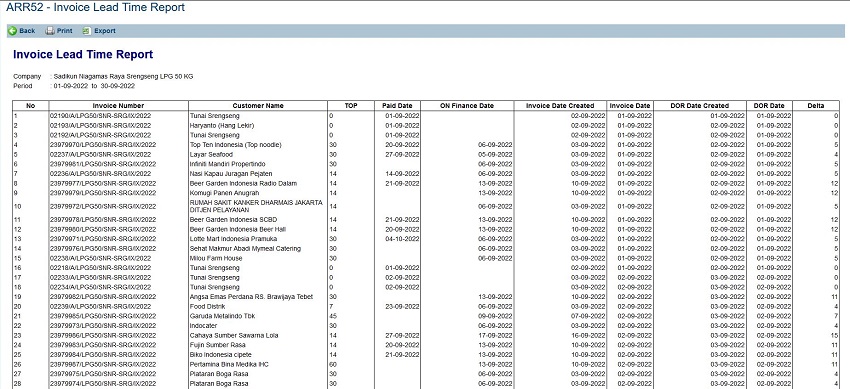Click customer Beer Garden Indonesia Beer Hall
The image size is (850, 389).
click(x=238, y=229)
